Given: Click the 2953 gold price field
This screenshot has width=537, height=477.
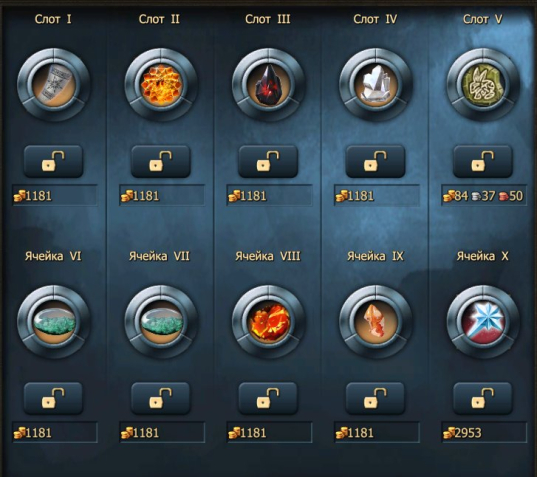Looking at the screenshot, I should [484, 433].
